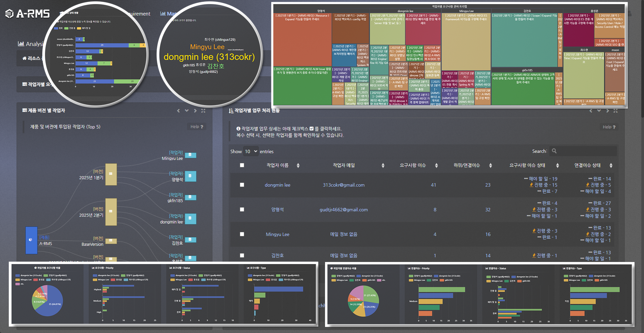This screenshot has width=644, height=333.
Task: Click left chevron in 제품 버전 별 작업자 panel
Action: [x=179, y=111]
